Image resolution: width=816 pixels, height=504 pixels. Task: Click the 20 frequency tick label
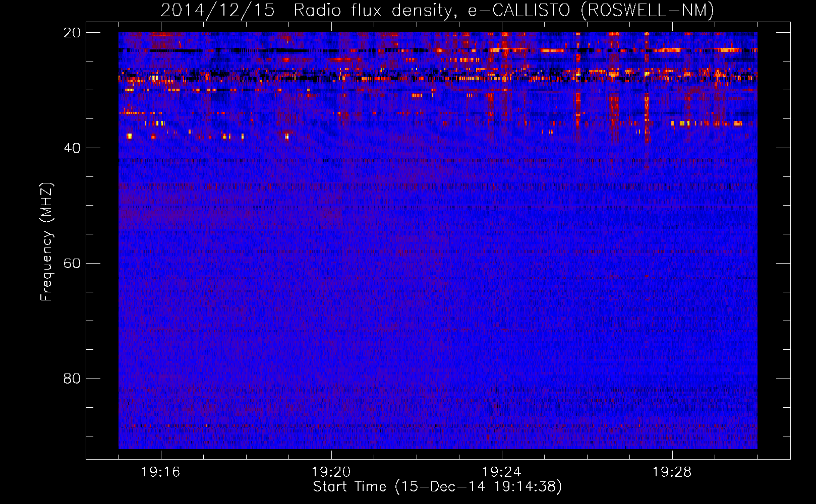pyautogui.click(x=72, y=33)
